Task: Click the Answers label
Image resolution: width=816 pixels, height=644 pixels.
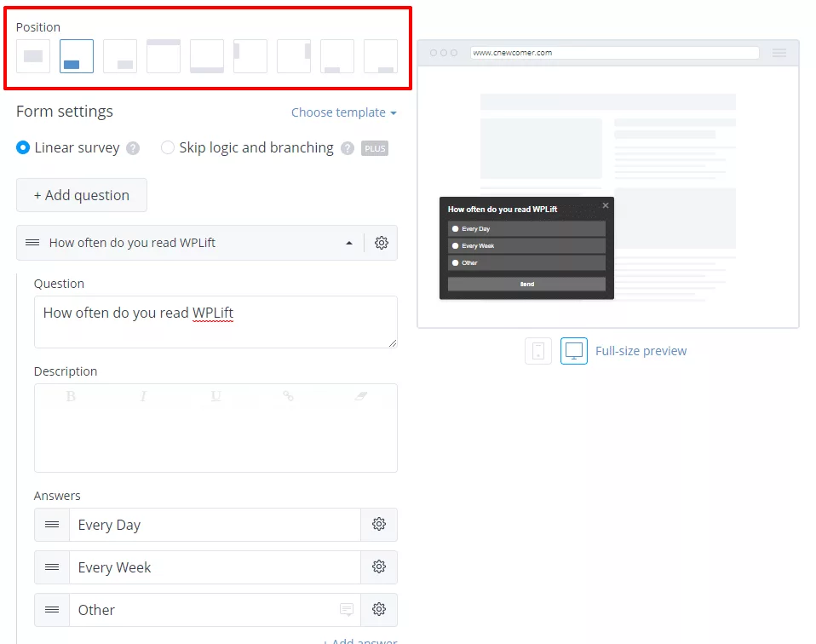Action: 57,496
